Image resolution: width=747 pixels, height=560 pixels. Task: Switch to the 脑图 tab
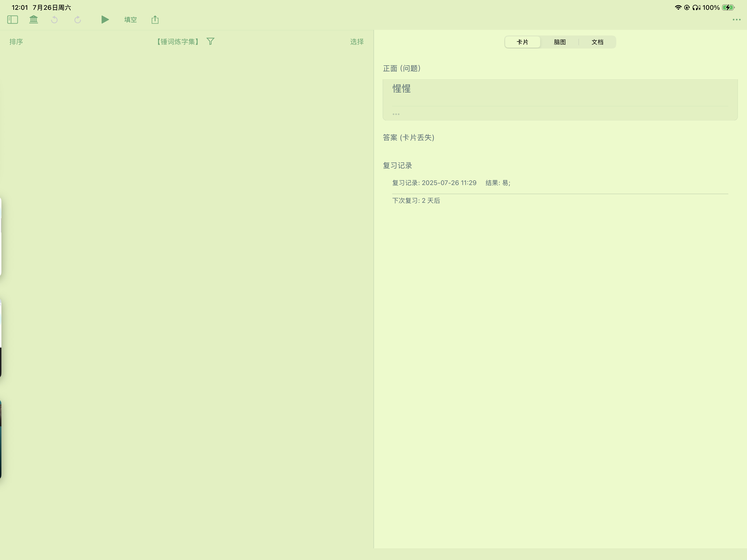click(x=560, y=42)
